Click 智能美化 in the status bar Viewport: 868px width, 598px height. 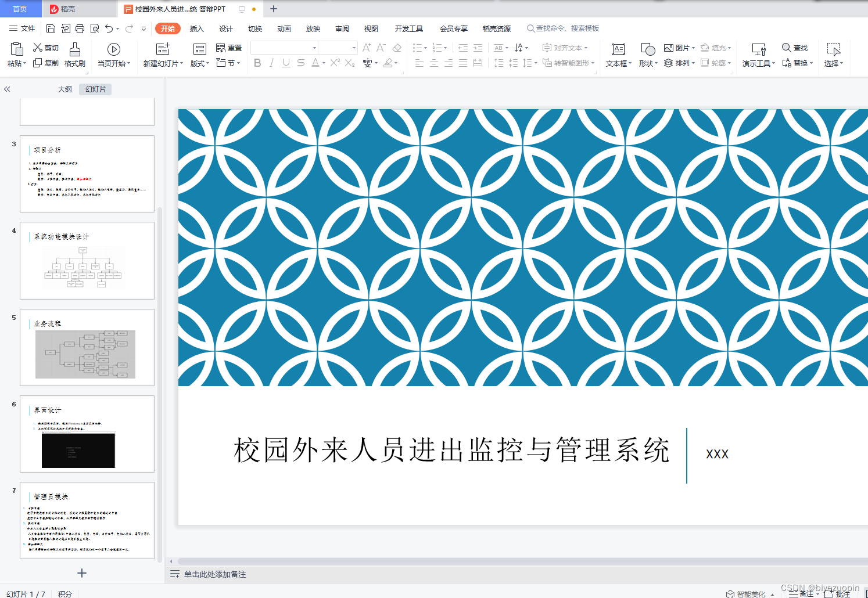pyautogui.click(x=746, y=593)
